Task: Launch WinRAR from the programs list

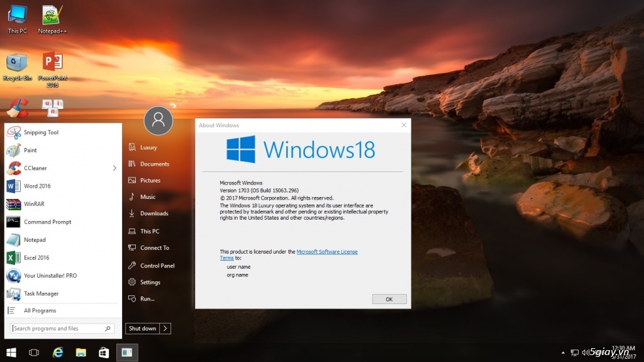Action: [x=34, y=204]
